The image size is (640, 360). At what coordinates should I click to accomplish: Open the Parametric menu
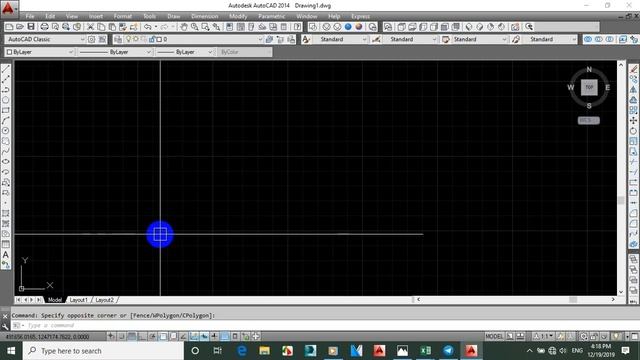[271, 16]
